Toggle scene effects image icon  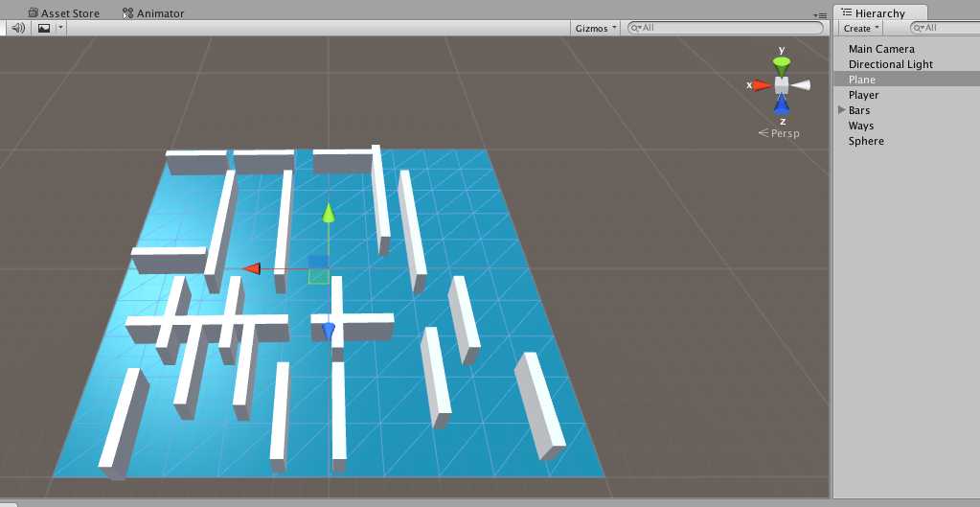pyautogui.click(x=44, y=28)
